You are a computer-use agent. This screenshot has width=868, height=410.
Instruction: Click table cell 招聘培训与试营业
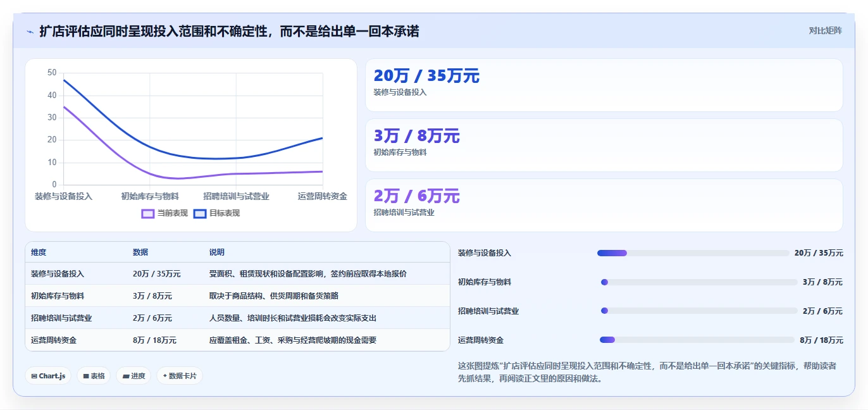coord(61,318)
